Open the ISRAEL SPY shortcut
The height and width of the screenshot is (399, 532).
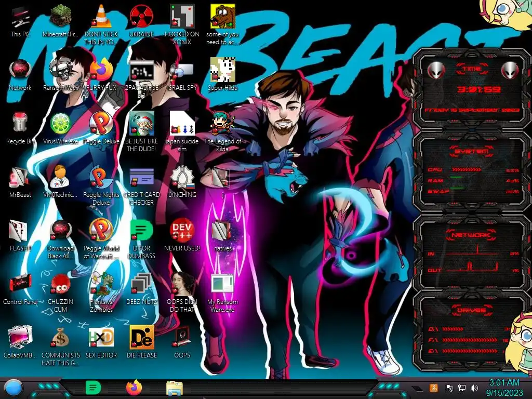click(182, 71)
